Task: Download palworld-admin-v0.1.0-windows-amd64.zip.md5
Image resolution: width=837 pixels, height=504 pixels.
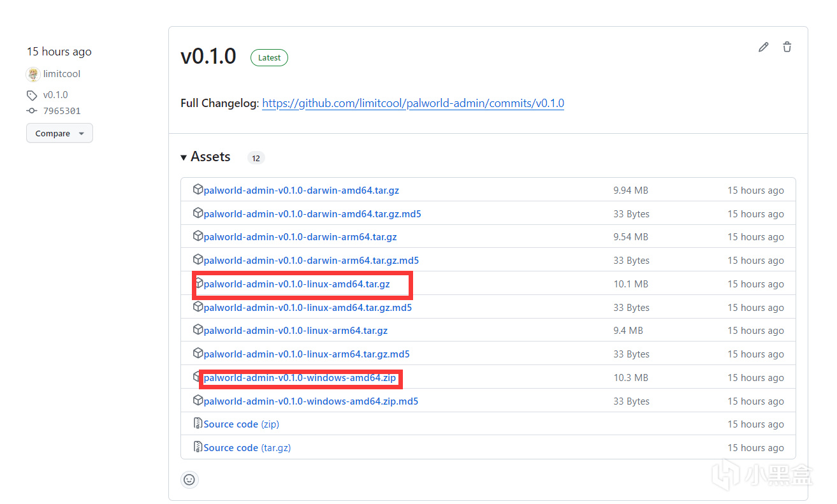Action: coord(311,401)
